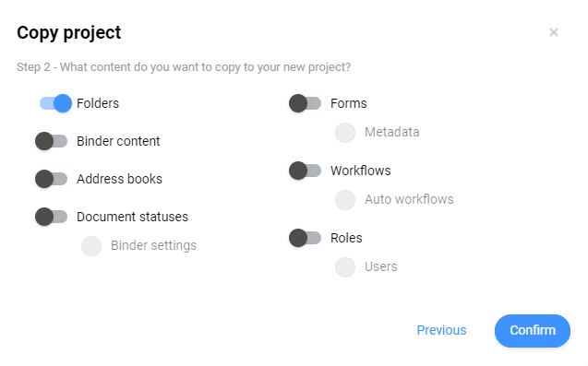Close the Copy project dialog
The image size is (588, 366).
click(554, 32)
